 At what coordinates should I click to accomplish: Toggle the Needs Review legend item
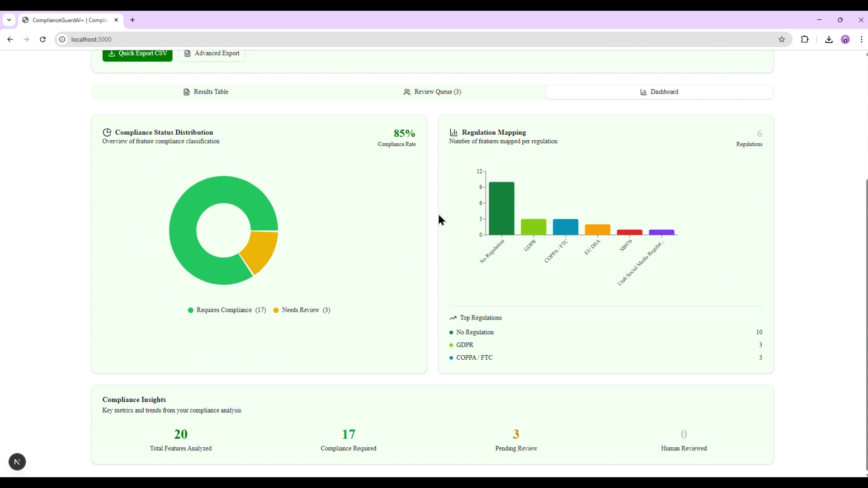pos(302,310)
